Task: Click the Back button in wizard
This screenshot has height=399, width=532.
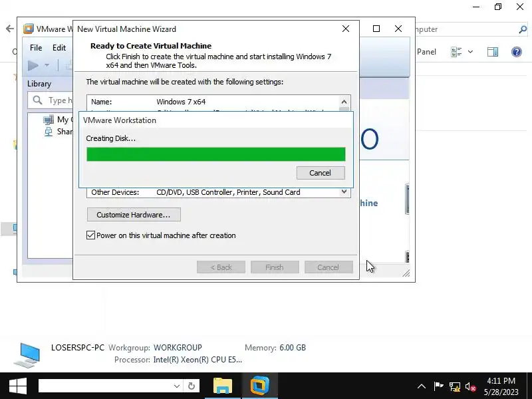Action: click(x=221, y=267)
